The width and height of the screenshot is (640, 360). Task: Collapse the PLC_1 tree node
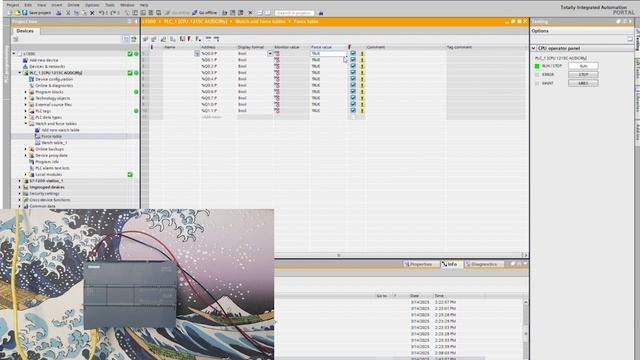point(20,73)
